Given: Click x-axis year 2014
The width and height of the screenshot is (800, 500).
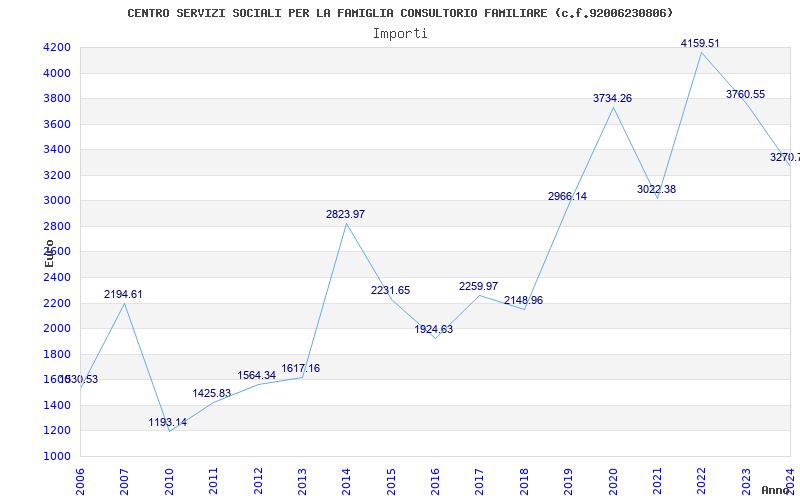Looking at the screenshot, I should tap(346, 481).
